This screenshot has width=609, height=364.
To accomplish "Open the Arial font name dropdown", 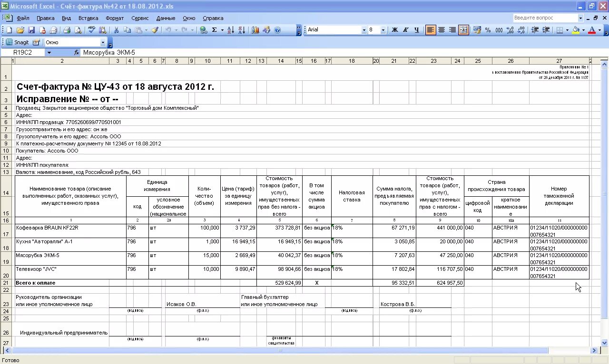I will click(364, 30).
